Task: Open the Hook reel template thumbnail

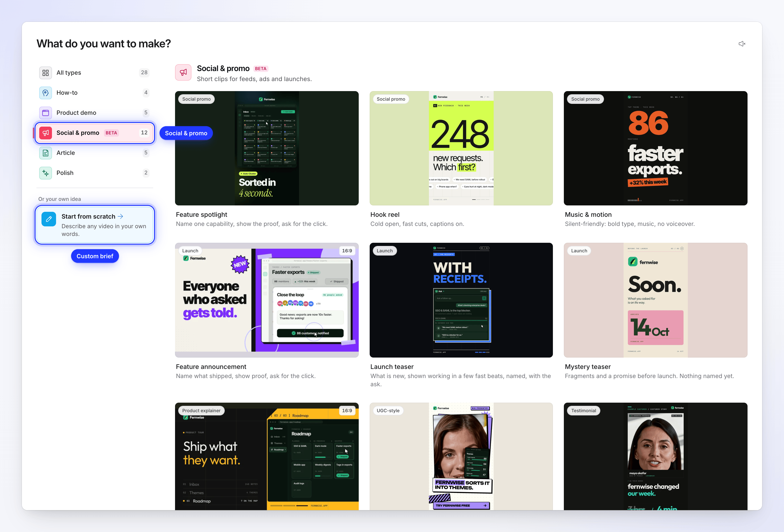Action: 461,148
